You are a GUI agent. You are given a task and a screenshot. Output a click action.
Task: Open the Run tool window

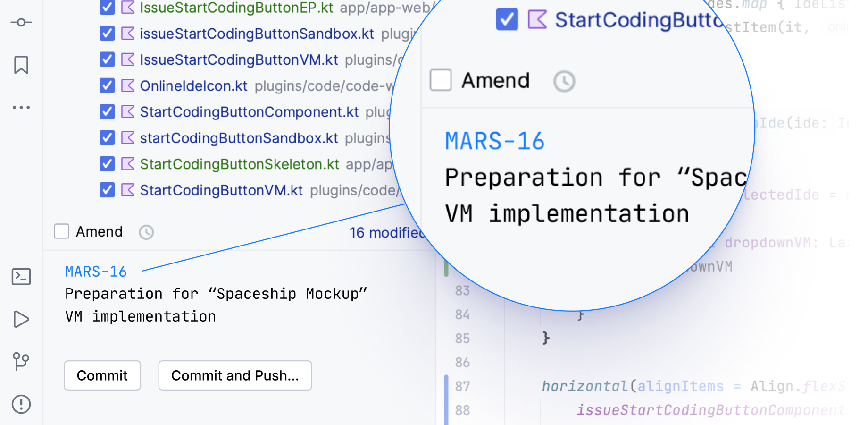point(21,319)
